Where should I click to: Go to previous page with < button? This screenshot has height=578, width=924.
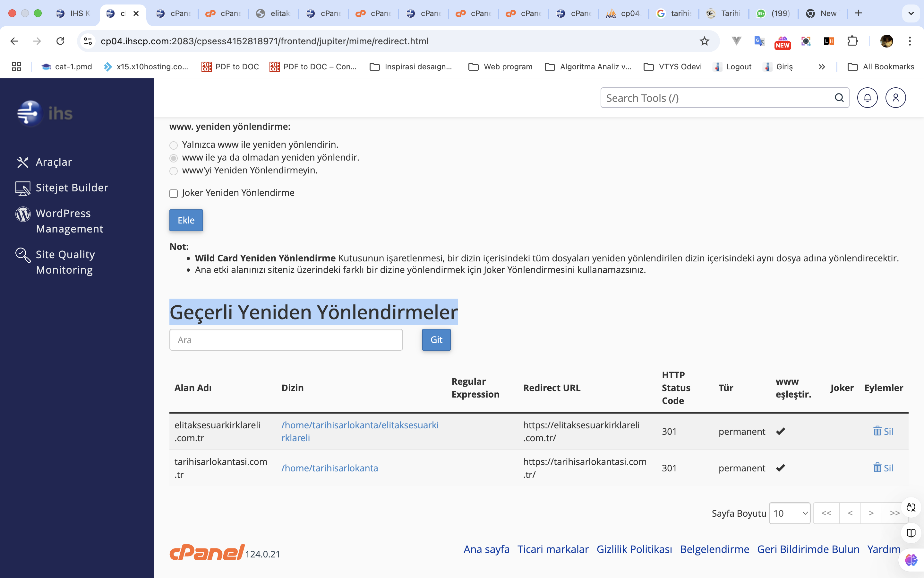[850, 513]
